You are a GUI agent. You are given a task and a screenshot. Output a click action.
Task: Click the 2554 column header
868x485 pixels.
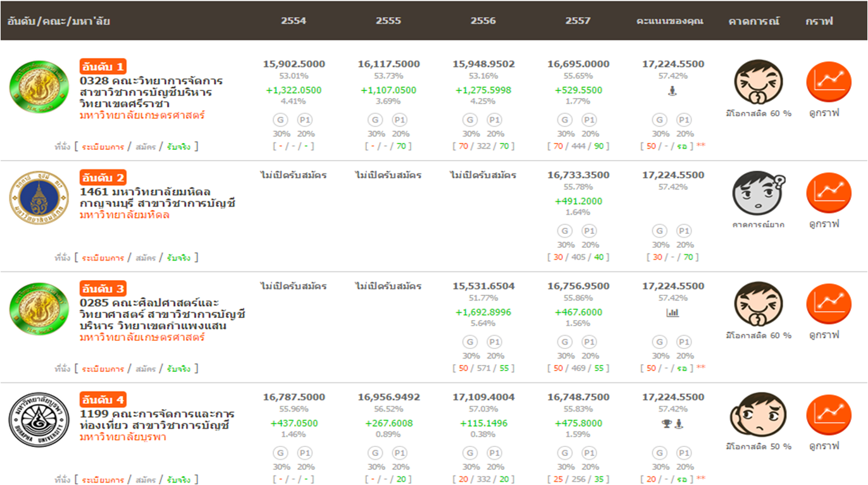pyautogui.click(x=294, y=20)
